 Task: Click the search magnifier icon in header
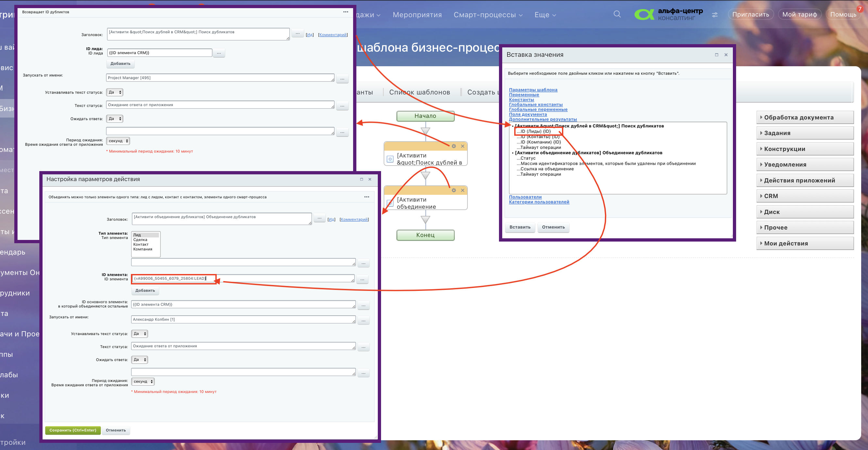tap(617, 14)
